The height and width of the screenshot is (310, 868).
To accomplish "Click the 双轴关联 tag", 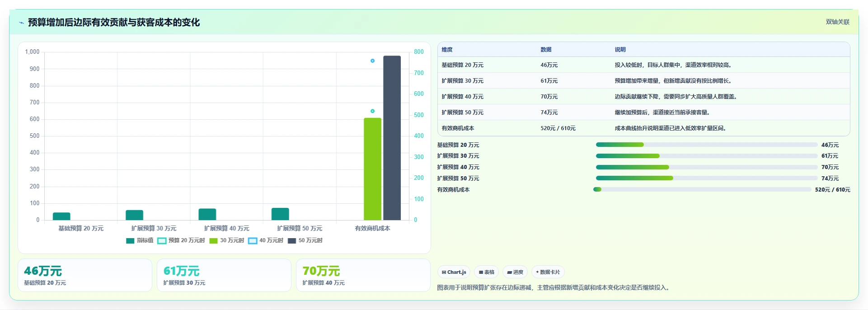I will [x=837, y=22].
